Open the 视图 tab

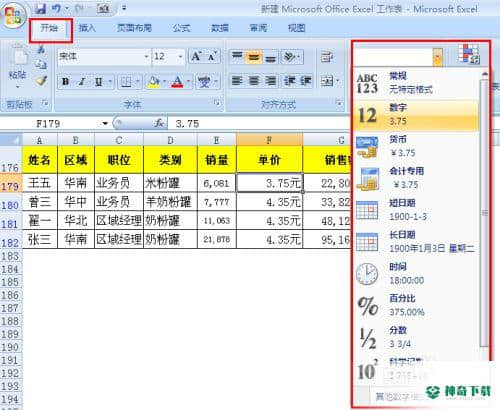[296, 28]
